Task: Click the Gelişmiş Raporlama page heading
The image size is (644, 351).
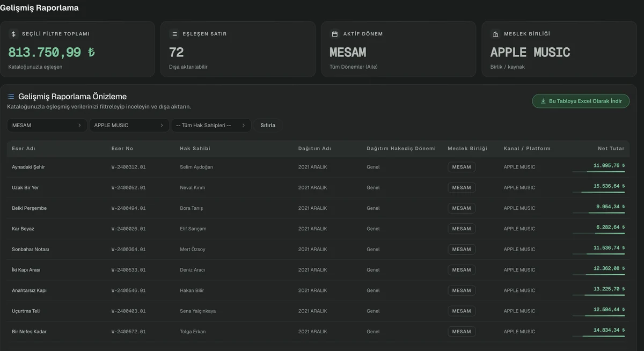Action: [39, 8]
